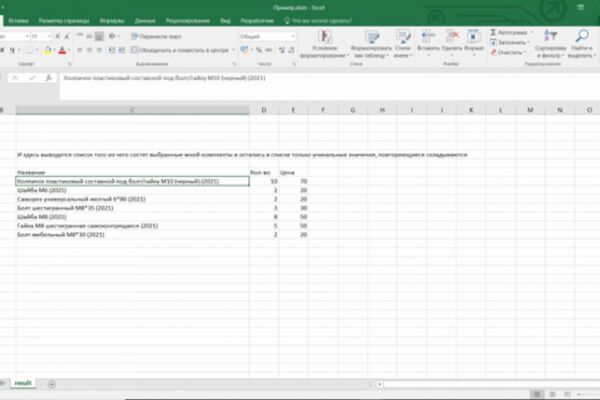600x400 pixels.
Task: Expand the fill color dropdown arrow
Action: 55,50
